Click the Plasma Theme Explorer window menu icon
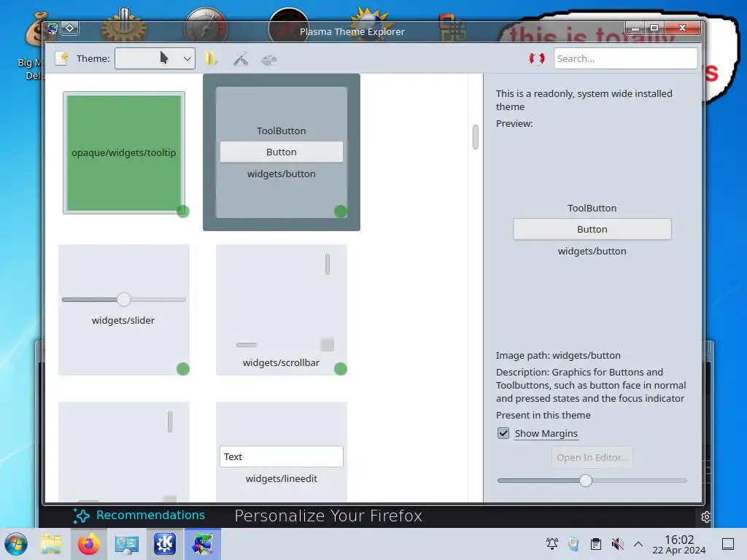Image resolution: width=747 pixels, height=560 pixels. [53, 29]
